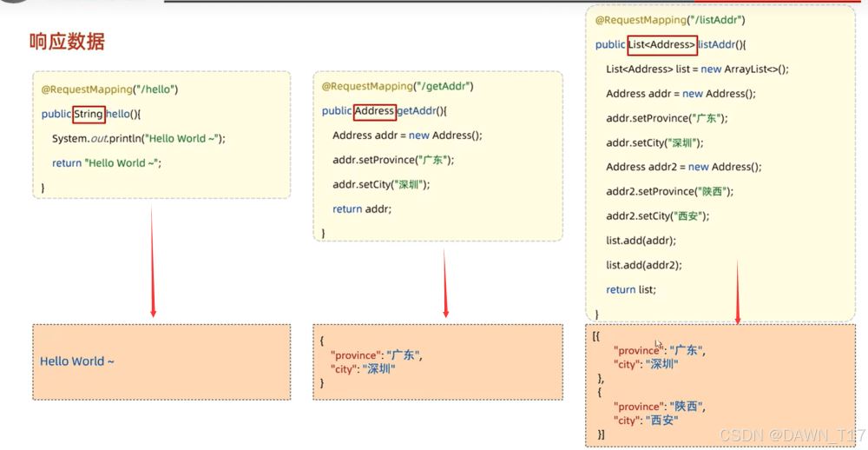Select the "public List<Address> listAddr(){" line
868x450 pixels.
tap(671, 45)
